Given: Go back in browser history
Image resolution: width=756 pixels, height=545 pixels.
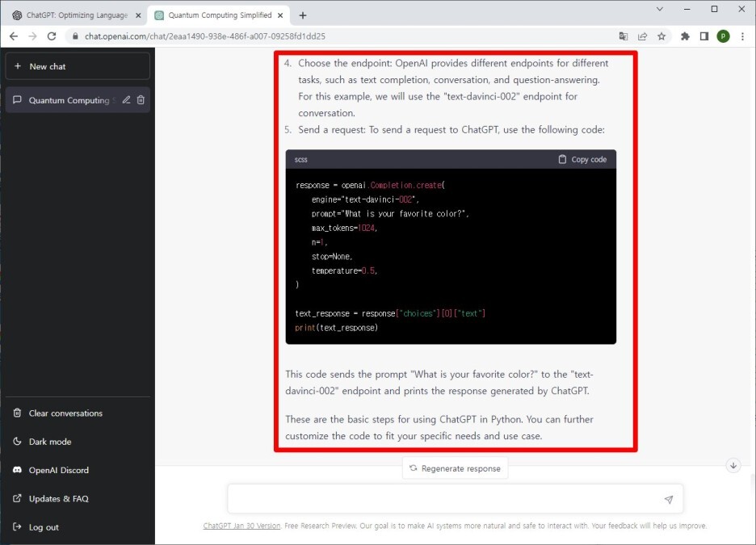Looking at the screenshot, I should [x=14, y=36].
